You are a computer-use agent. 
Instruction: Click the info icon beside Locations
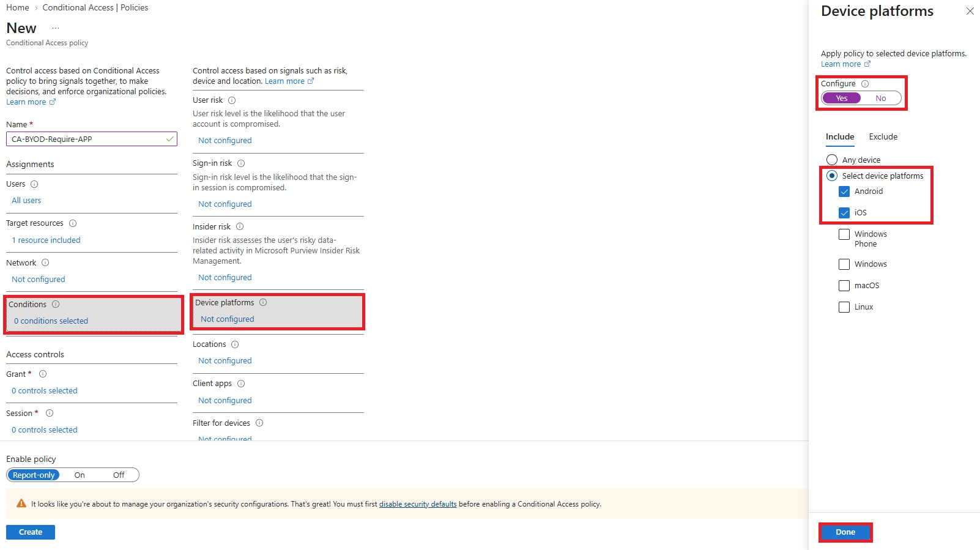[235, 344]
